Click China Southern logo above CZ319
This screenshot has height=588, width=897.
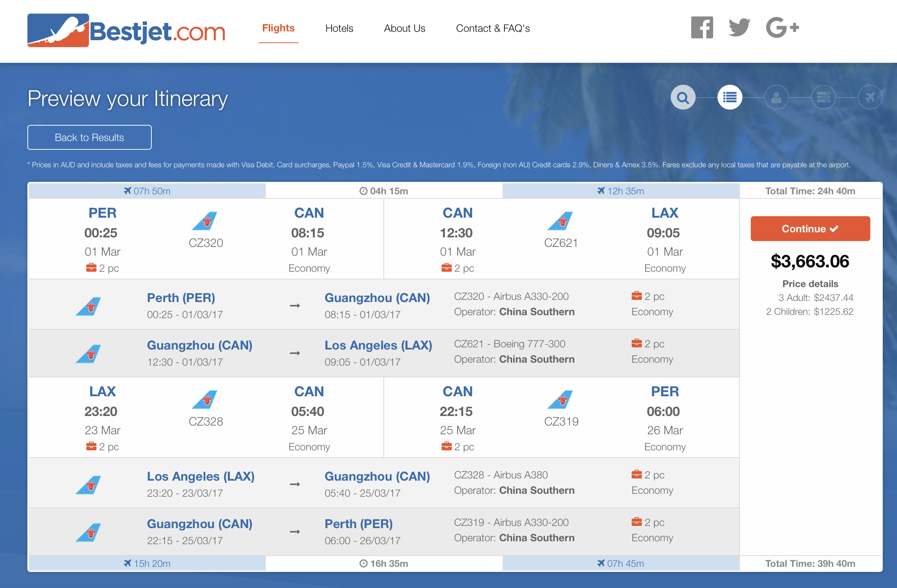point(560,400)
